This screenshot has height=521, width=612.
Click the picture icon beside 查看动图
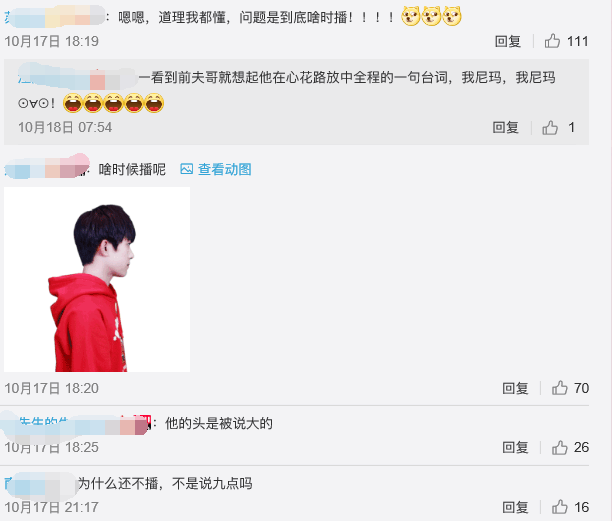pos(187,169)
